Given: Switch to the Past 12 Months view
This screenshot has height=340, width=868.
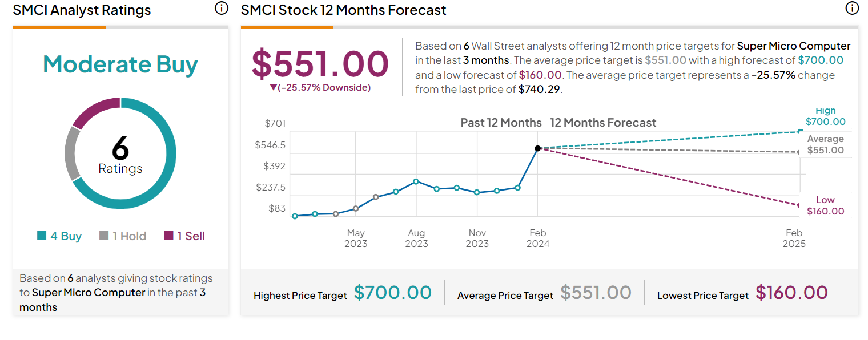Looking at the screenshot, I should click(502, 122).
